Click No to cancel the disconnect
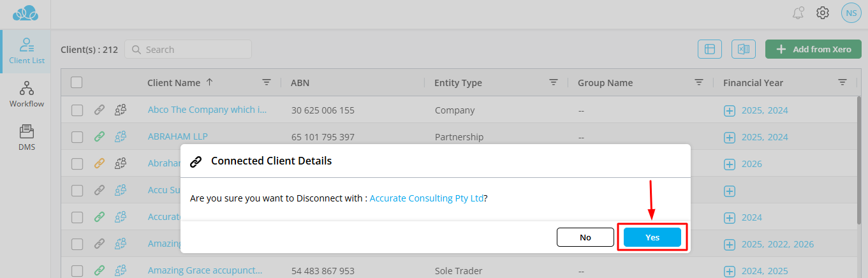The width and height of the screenshot is (868, 278). point(585,237)
